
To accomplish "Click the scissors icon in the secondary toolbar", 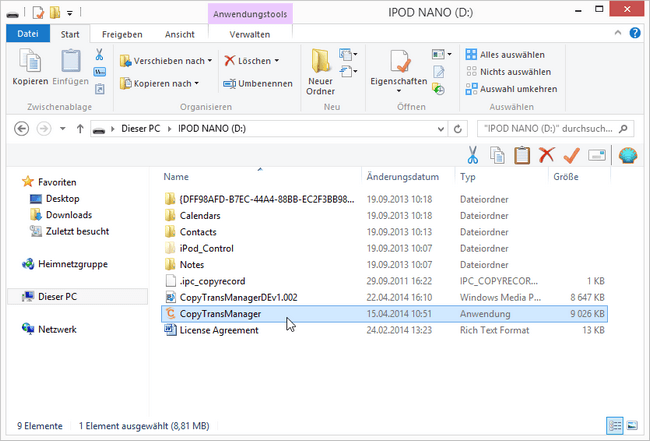I will (x=473, y=155).
